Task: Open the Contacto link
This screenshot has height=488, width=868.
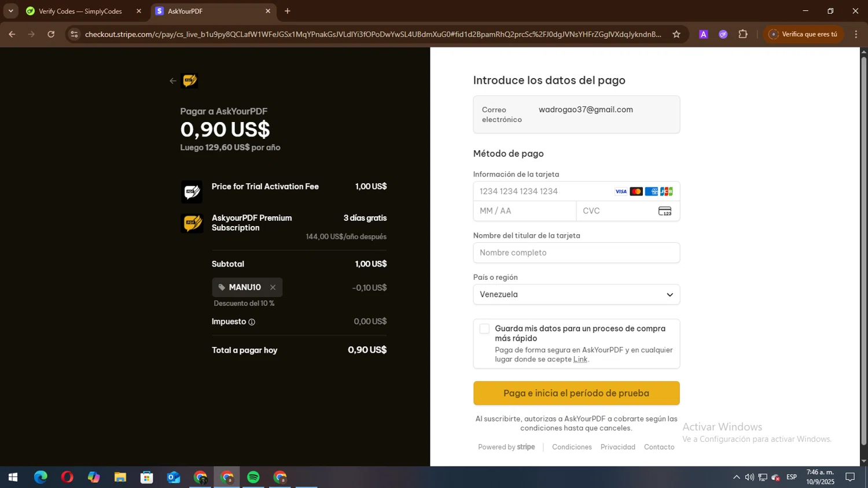Action: tap(659, 447)
